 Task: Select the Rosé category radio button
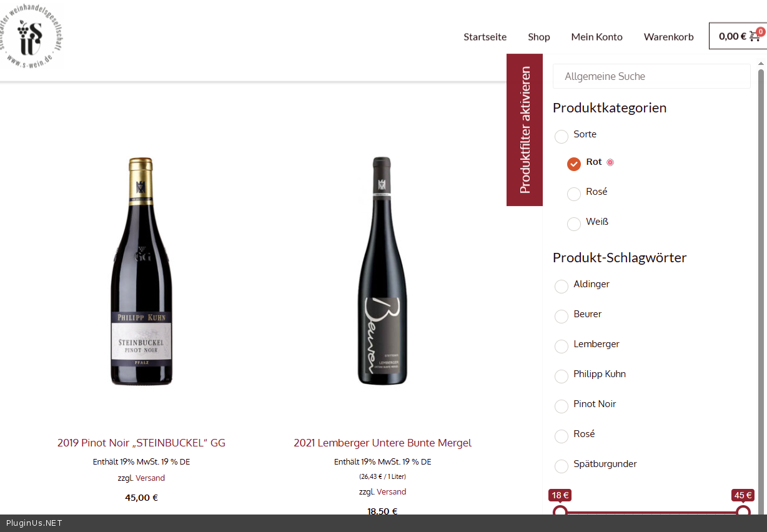(x=574, y=194)
